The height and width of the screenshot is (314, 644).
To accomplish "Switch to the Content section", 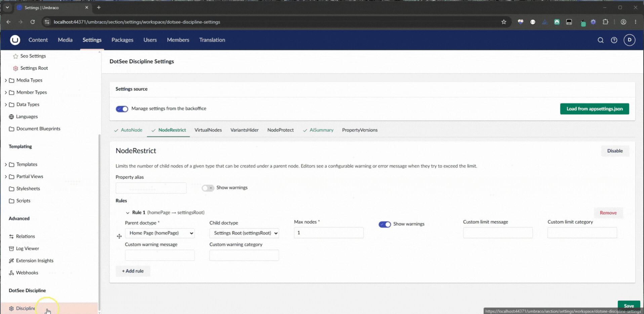I will pyautogui.click(x=38, y=40).
